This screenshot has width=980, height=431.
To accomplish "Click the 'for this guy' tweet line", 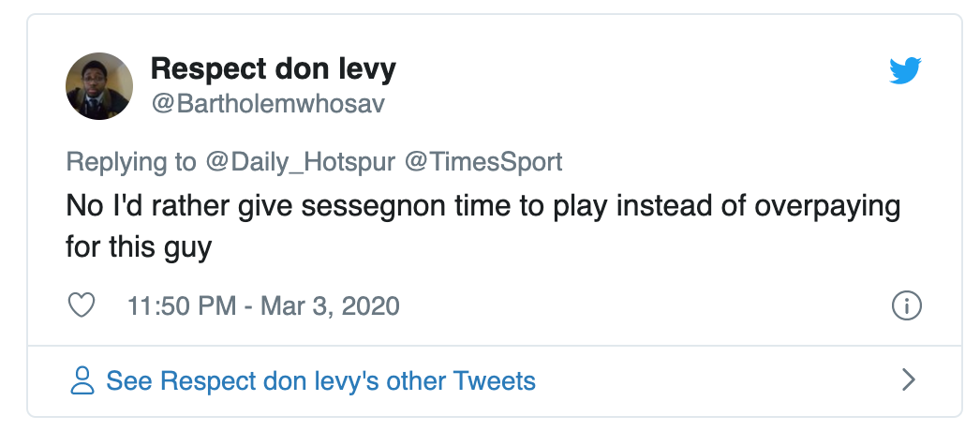I will click(x=139, y=248).
